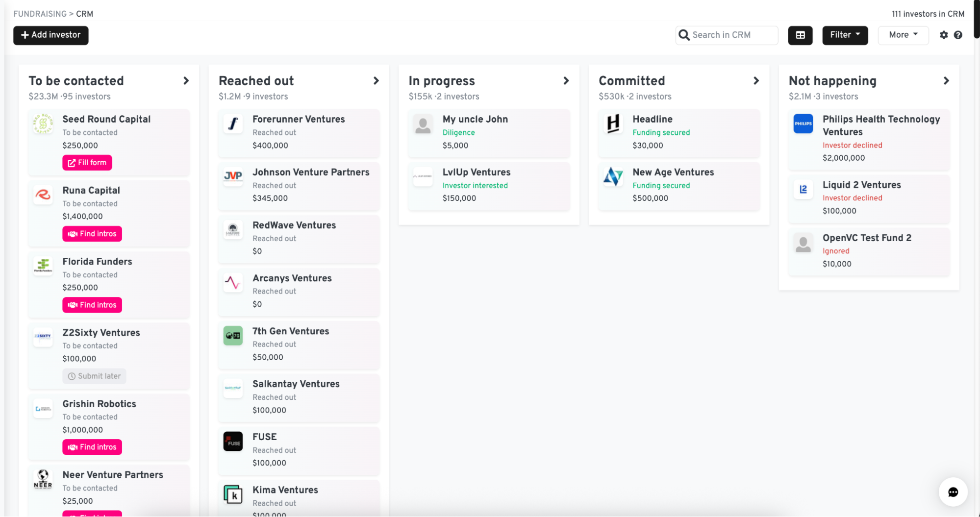Click the Z2Sixty Ventures logo
Image resolution: width=980 pixels, height=517 pixels.
click(x=43, y=337)
